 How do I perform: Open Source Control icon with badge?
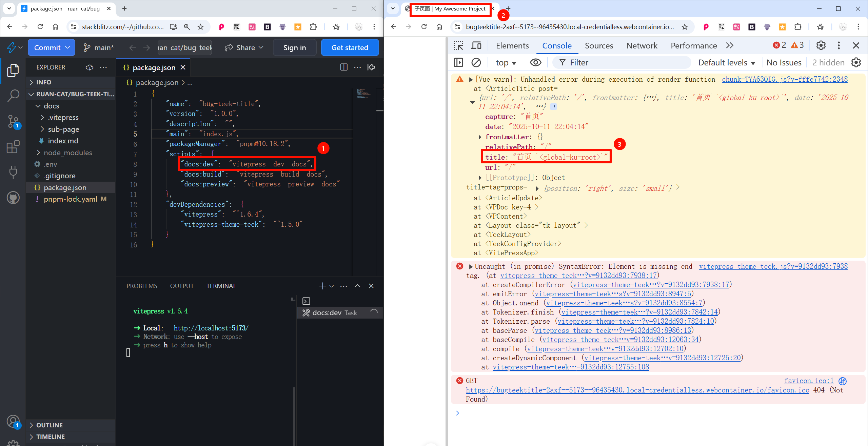13,121
